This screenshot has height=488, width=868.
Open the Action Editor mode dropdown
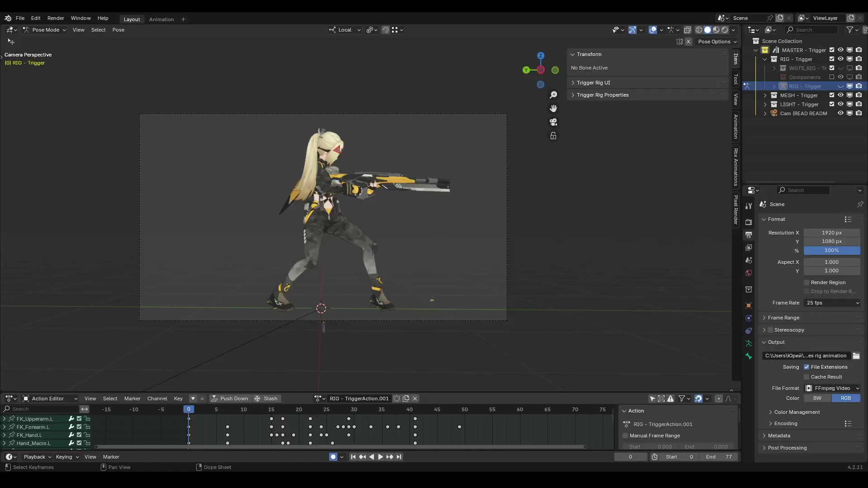(50, 399)
